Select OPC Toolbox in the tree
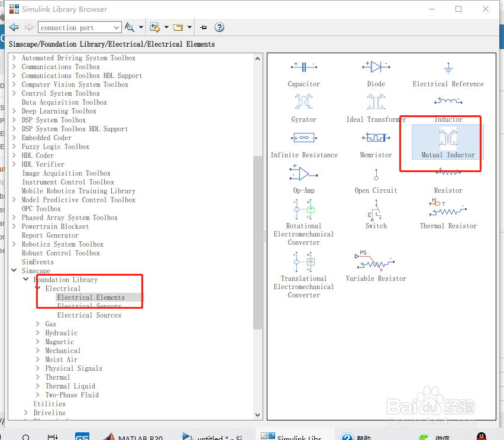The width and height of the screenshot is (504, 440). coord(41,209)
